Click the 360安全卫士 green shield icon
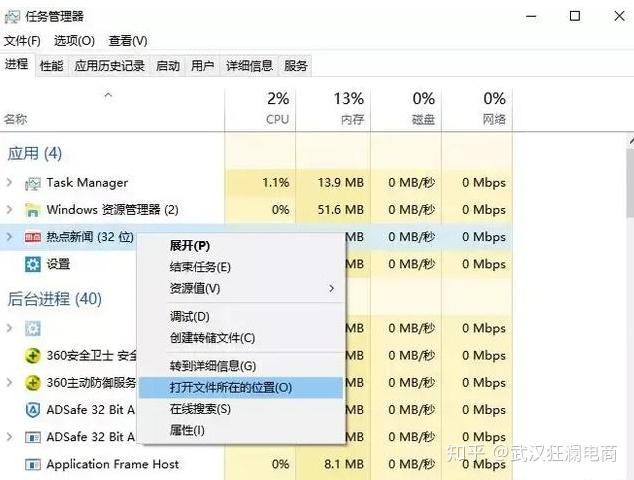This screenshot has height=480, width=634. (x=32, y=356)
